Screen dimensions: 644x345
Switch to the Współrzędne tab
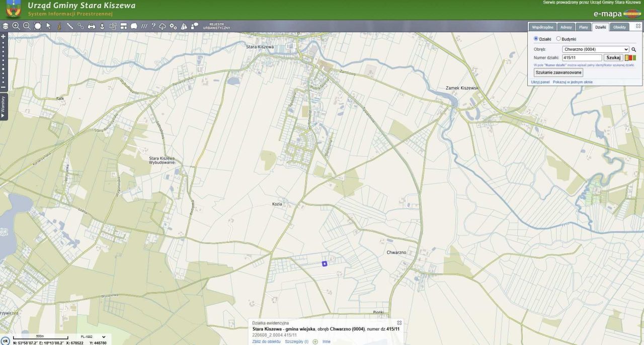coord(543,27)
